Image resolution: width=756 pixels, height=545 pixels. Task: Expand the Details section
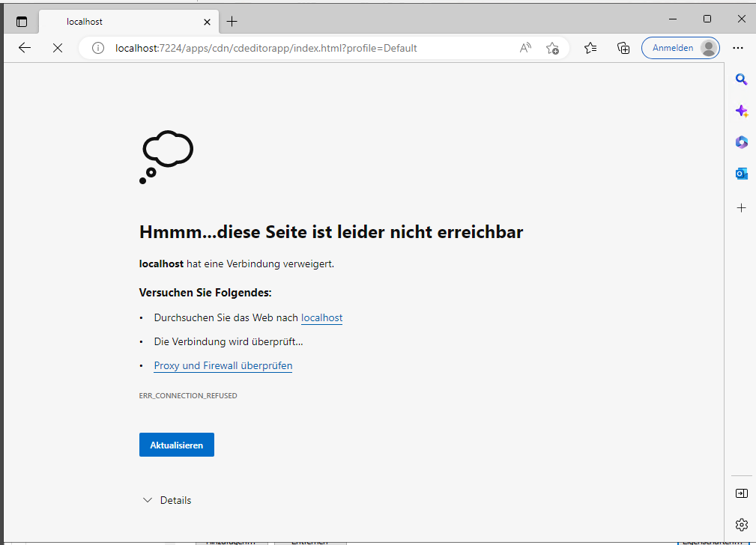click(x=167, y=500)
